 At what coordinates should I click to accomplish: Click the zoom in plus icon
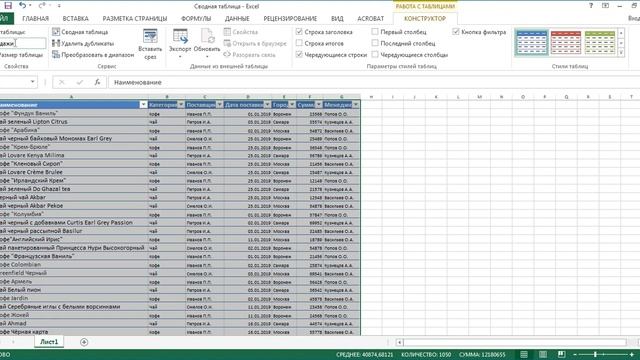point(632,354)
